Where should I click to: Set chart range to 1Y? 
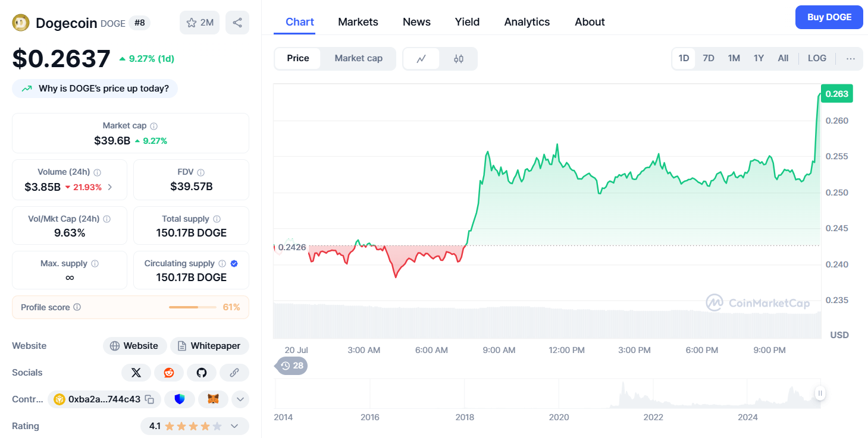pos(759,58)
